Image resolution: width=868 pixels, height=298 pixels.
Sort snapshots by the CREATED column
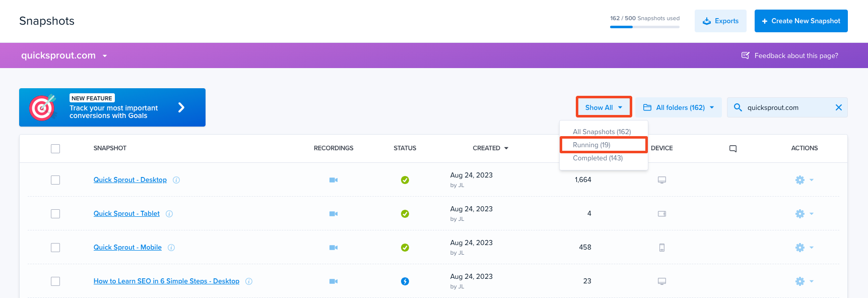tap(490, 148)
